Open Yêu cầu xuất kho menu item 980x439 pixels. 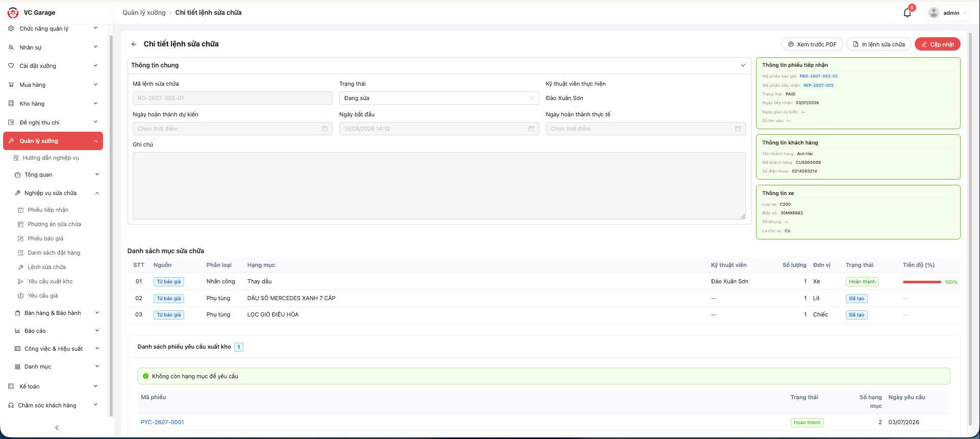coord(50,281)
